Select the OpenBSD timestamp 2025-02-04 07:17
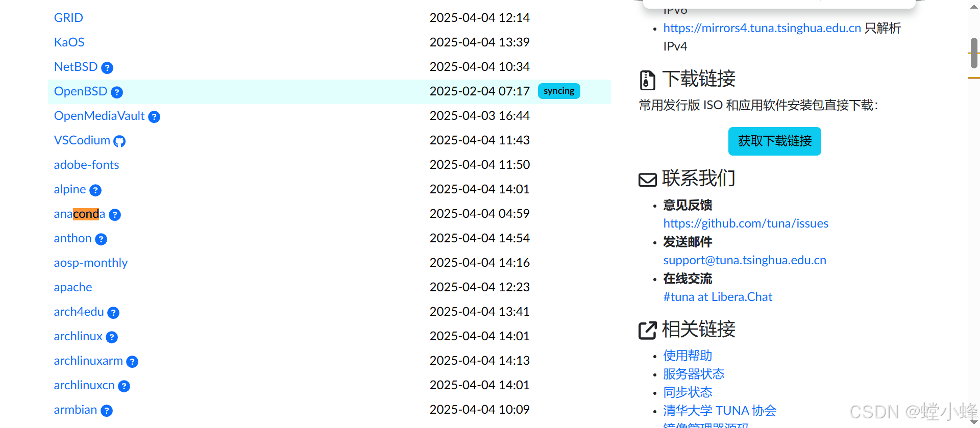980x428 pixels. (x=479, y=91)
